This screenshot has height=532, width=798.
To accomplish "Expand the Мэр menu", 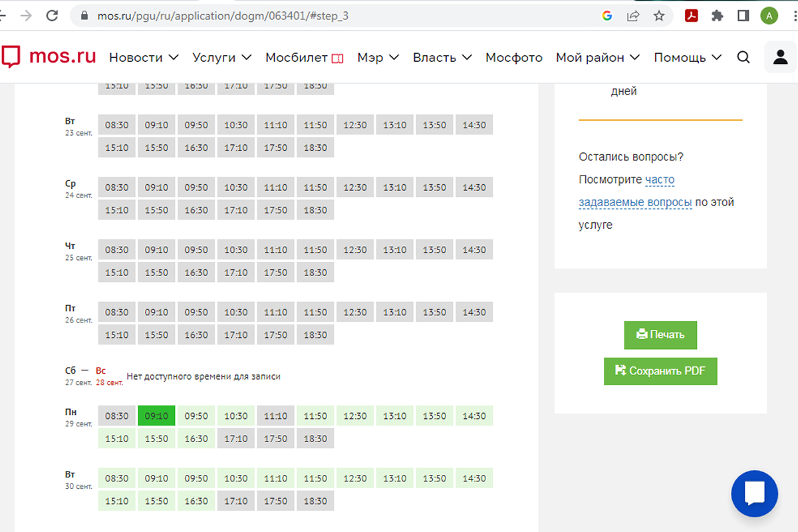I will click(378, 58).
